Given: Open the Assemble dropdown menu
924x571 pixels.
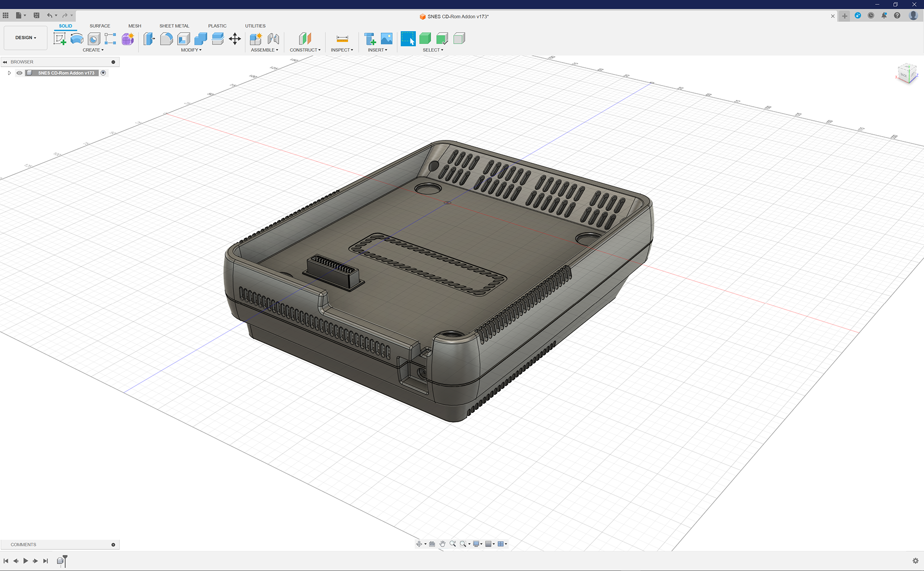Looking at the screenshot, I should [x=264, y=50].
